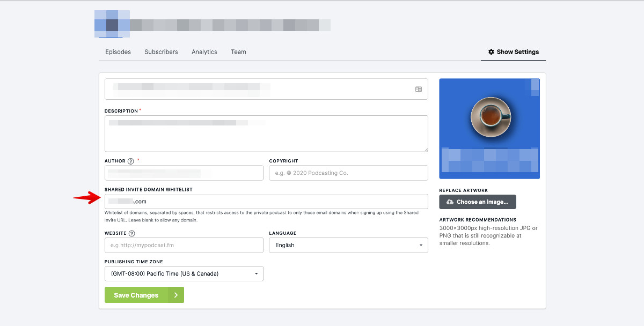Click the Language dropdown caret arrow
Screen dimensions: 644x326
(421, 245)
